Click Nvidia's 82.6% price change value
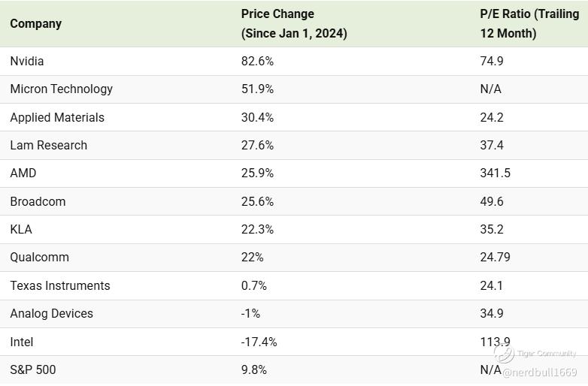 click(x=257, y=61)
